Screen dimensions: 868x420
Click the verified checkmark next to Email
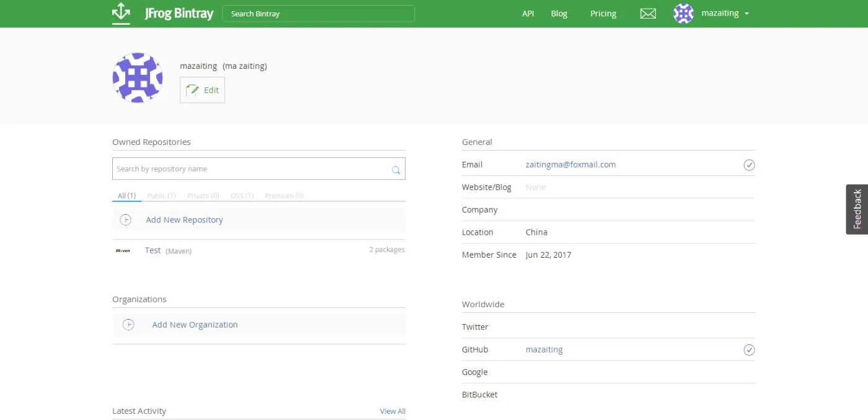point(749,165)
